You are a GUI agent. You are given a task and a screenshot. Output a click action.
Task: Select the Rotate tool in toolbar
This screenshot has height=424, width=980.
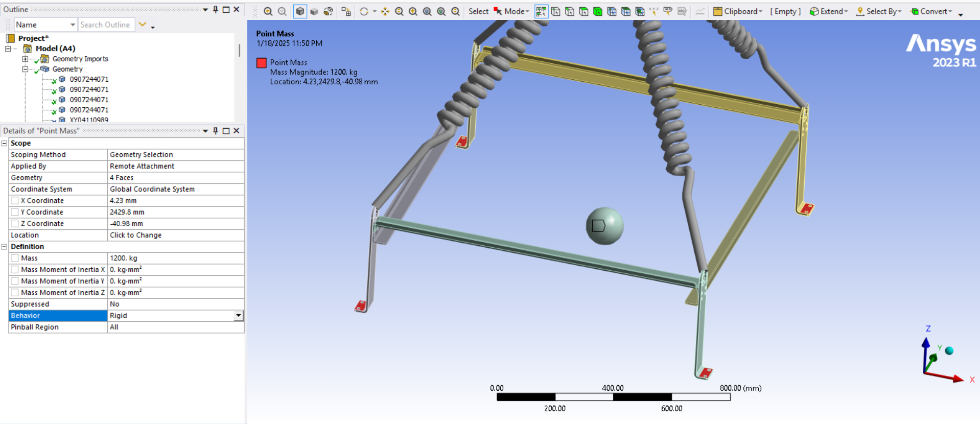coord(364,11)
